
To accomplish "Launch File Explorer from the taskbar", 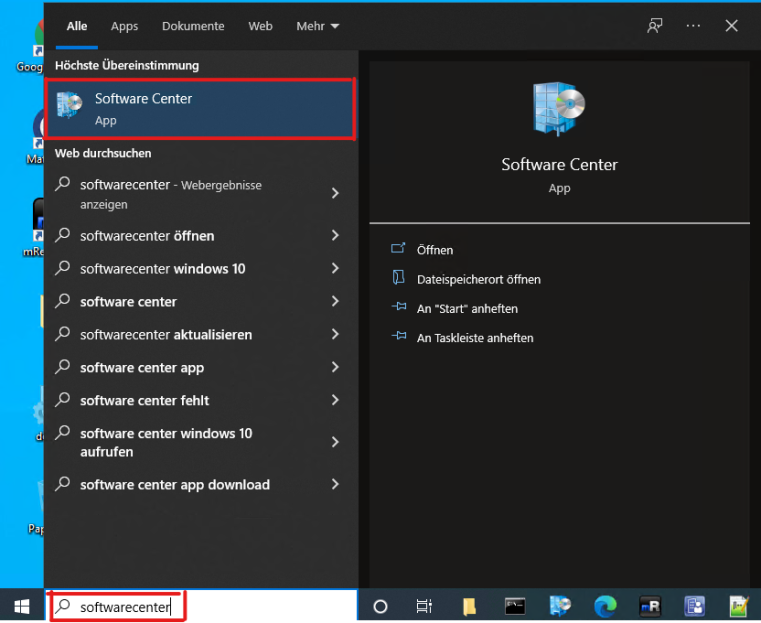I will pos(469,606).
